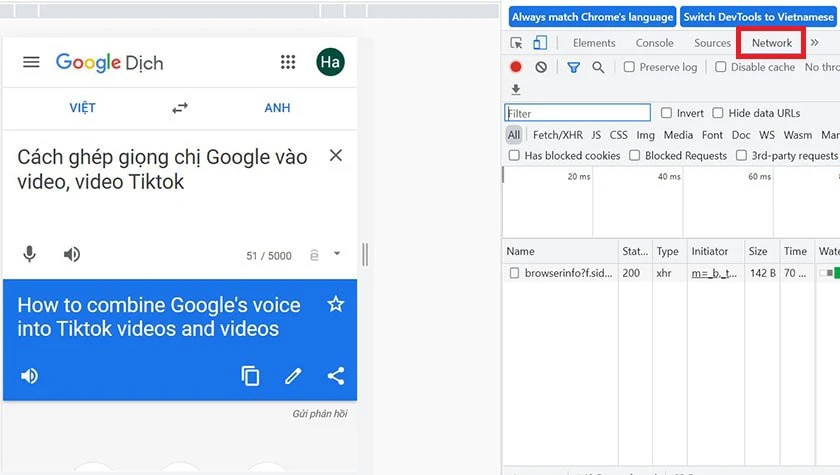The width and height of the screenshot is (840, 475).
Task: Save translation with the star icon
Action: coord(336,304)
